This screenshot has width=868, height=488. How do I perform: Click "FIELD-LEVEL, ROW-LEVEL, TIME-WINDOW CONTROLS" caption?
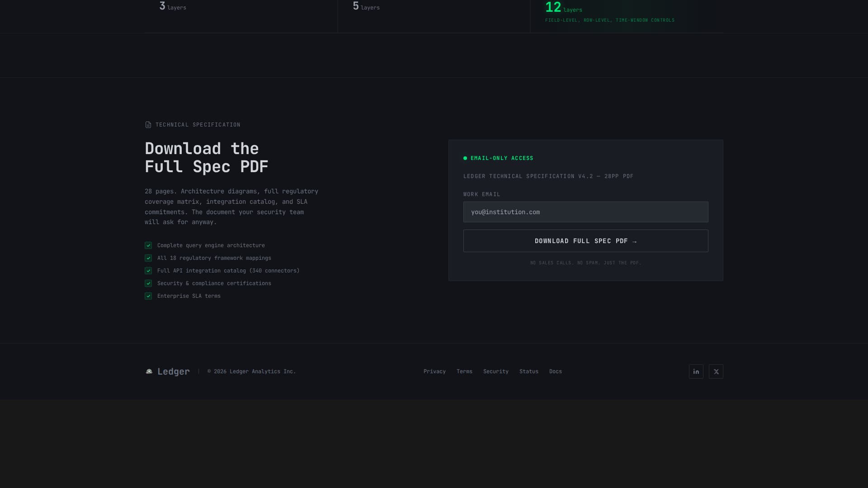(x=610, y=20)
